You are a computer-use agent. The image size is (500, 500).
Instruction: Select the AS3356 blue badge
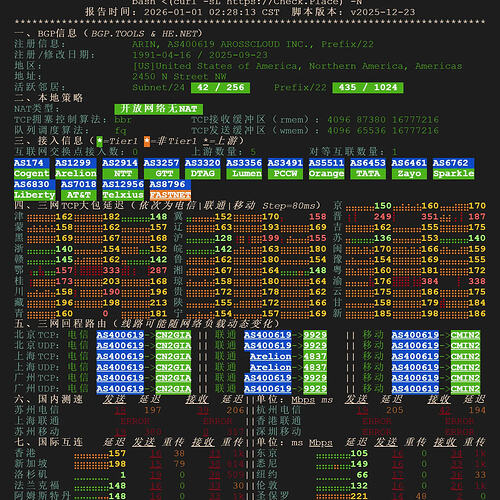point(244,163)
